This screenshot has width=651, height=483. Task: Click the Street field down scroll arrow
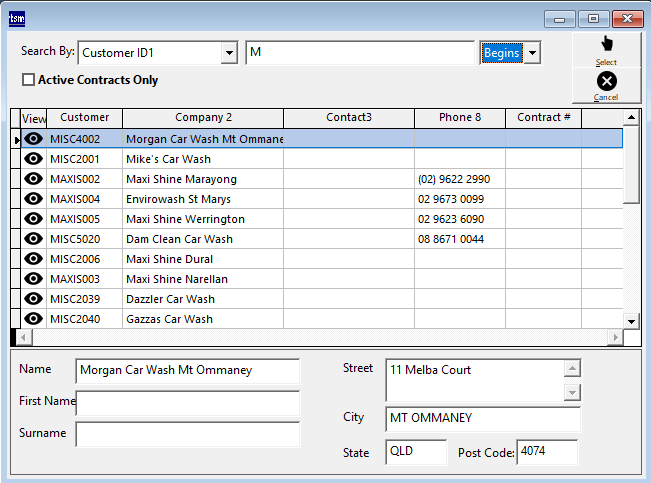[x=572, y=393]
